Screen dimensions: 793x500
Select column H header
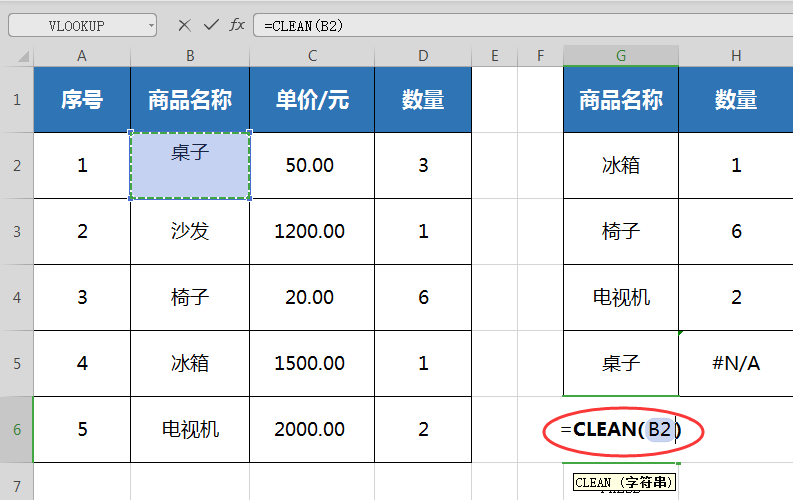pos(736,56)
